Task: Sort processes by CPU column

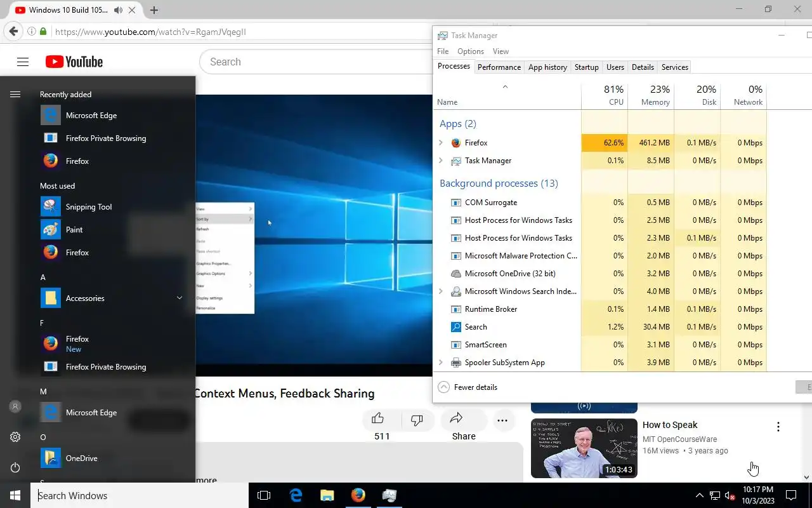Action: tap(605, 95)
